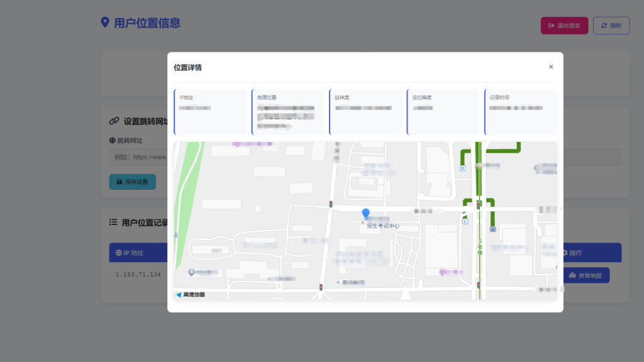Click the save disk icon on 保存设置 button

119,182
